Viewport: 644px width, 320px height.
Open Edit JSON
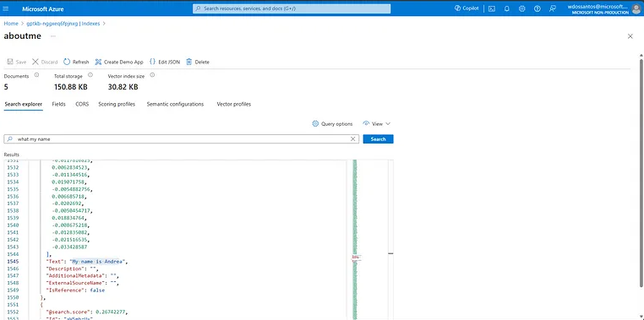(x=164, y=62)
